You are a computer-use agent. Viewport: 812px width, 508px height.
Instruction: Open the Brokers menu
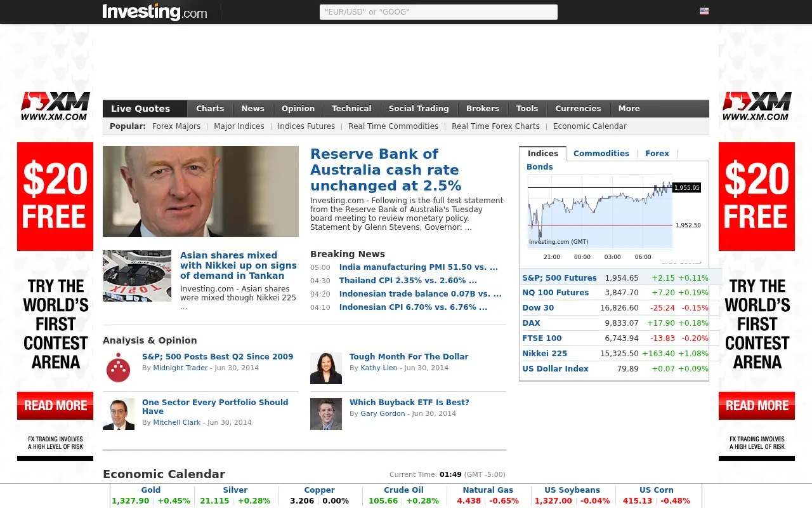pyautogui.click(x=483, y=109)
